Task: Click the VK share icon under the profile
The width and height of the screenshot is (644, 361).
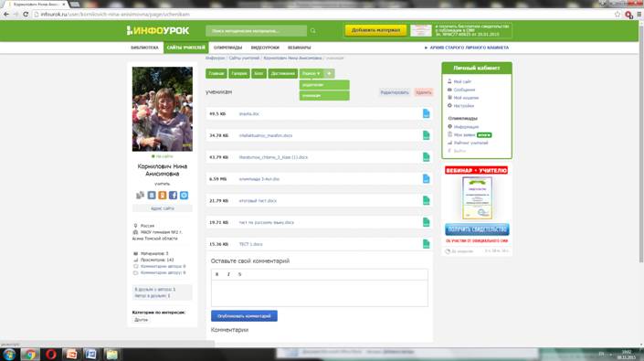Action: tap(152, 195)
